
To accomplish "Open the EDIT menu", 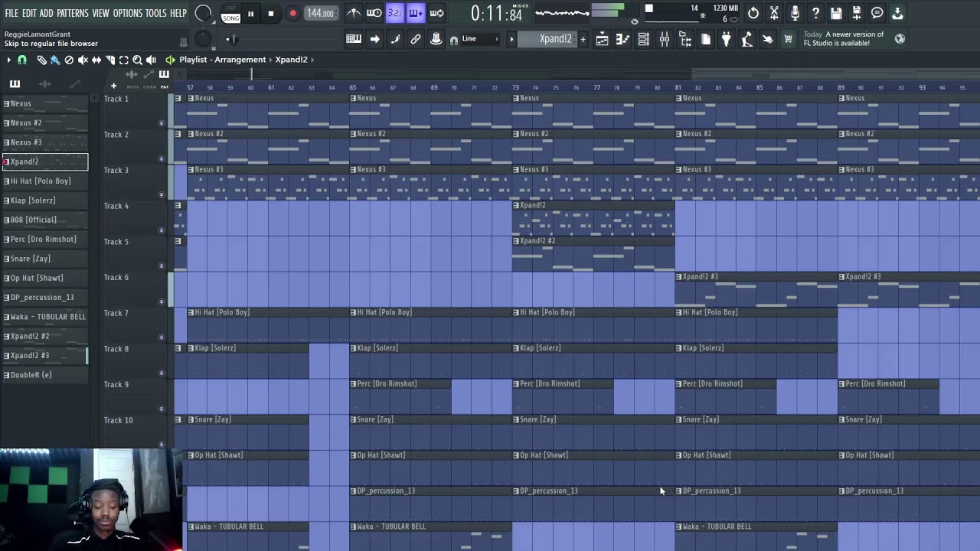I will (29, 13).
